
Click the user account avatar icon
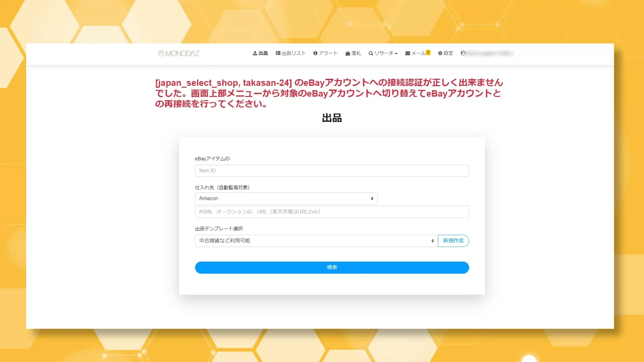[x=463, y=53]
